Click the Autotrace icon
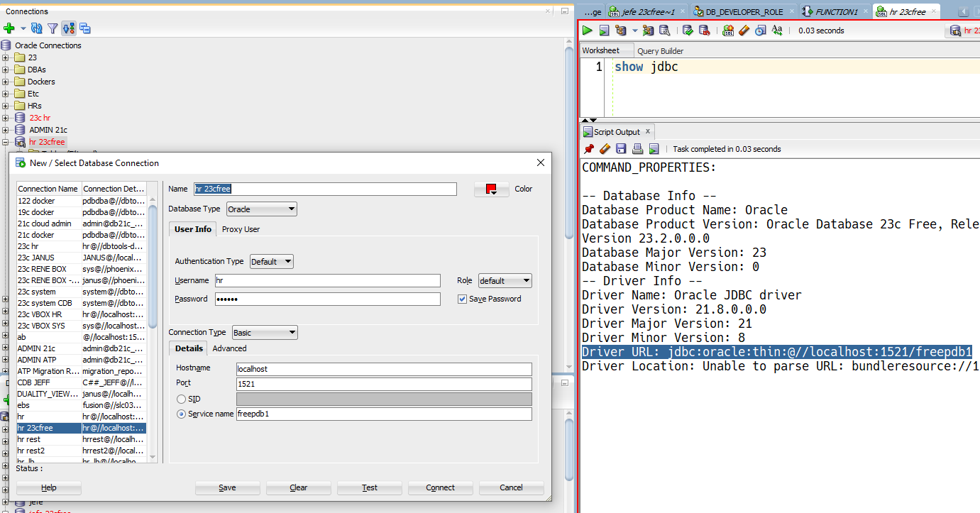 pos(648,31)
